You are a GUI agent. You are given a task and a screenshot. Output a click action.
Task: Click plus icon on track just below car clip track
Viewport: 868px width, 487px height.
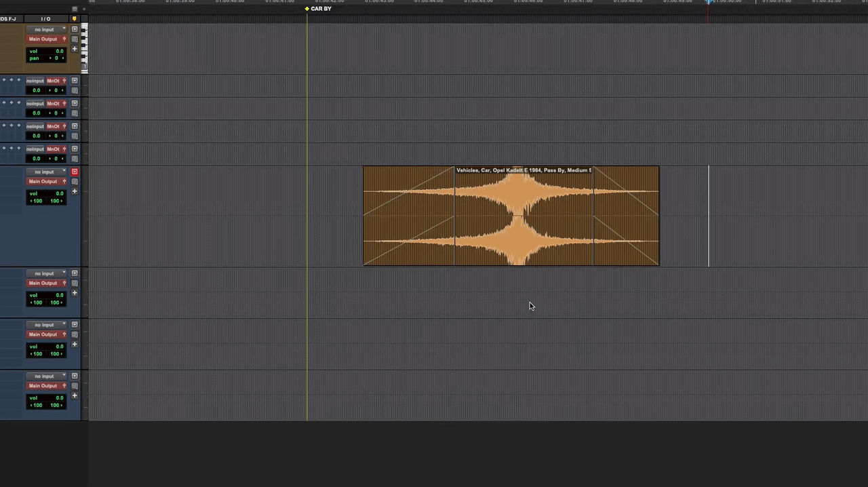coord(75,293)
